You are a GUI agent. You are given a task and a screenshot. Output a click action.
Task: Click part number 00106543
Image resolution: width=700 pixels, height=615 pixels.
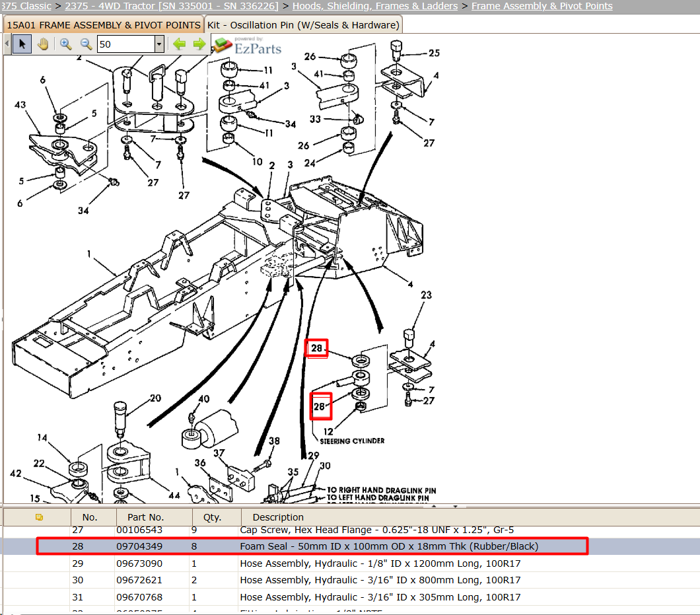click(139, 530)
